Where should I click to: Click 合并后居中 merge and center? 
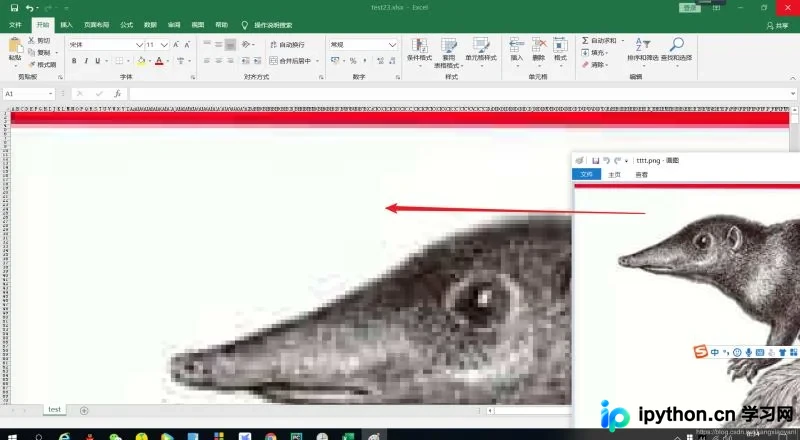click(290, 61)
